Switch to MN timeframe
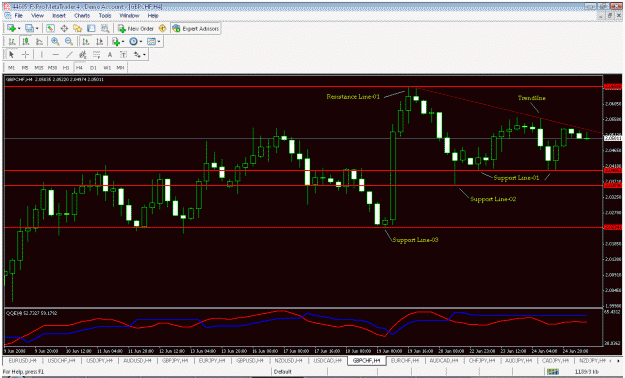The image size is (625, 378). (x=120, y=68)
